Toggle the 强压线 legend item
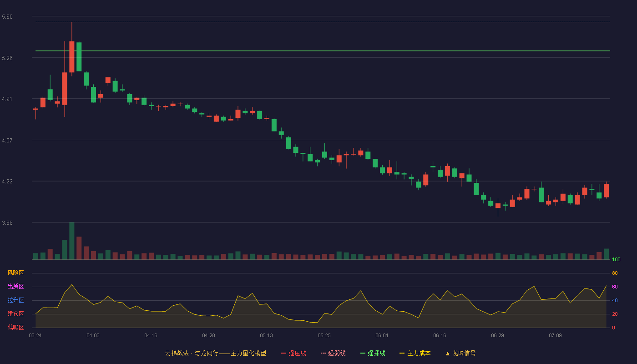 click(x=293, y=353)
